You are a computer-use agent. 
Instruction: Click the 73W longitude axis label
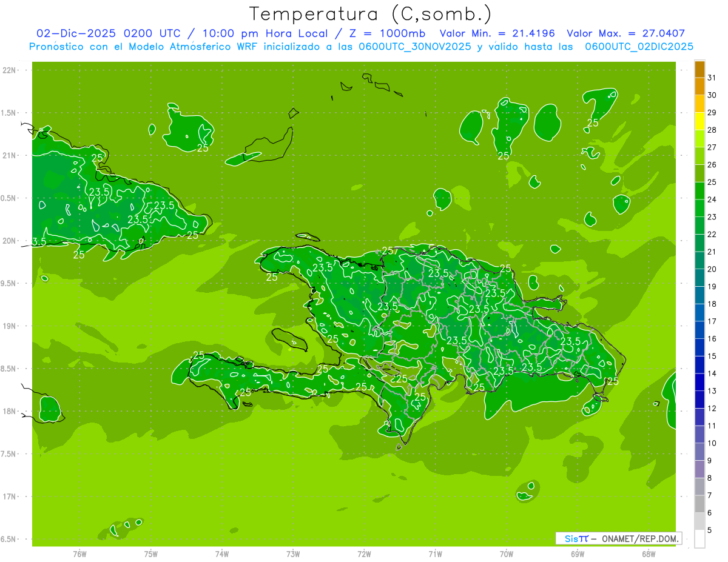[293, 554]
